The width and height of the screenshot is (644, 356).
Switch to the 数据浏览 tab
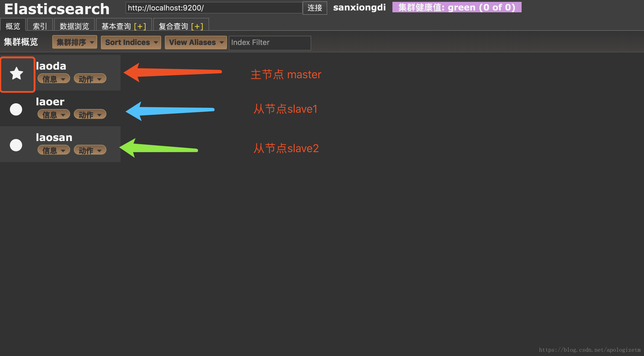[x=74, y=26]
